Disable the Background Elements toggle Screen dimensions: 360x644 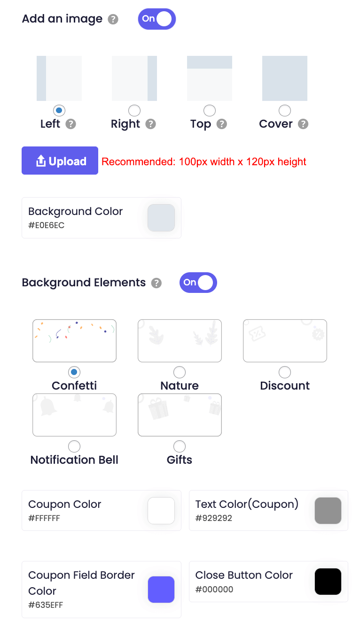(x=198, y=283)
